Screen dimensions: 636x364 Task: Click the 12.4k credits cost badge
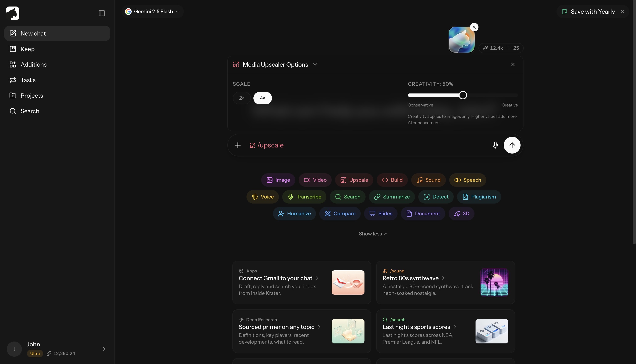501,48
